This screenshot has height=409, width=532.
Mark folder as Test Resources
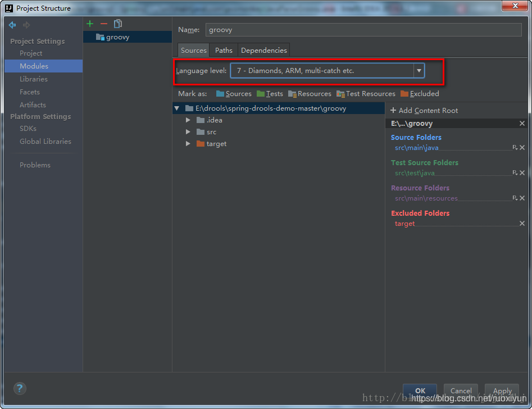click(366, 94)
